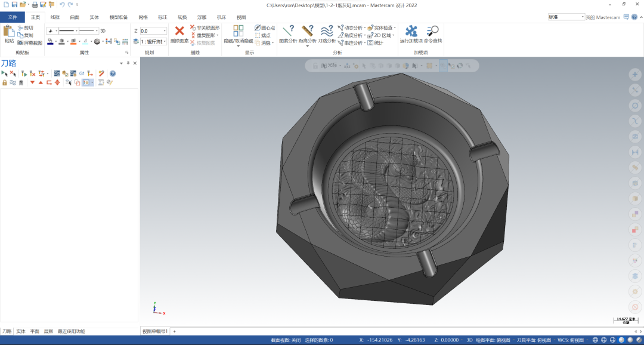The height and width of the screenshot is (345, 644).
Task: Click the 运行加载项 add-in icon
Action: 411,31
